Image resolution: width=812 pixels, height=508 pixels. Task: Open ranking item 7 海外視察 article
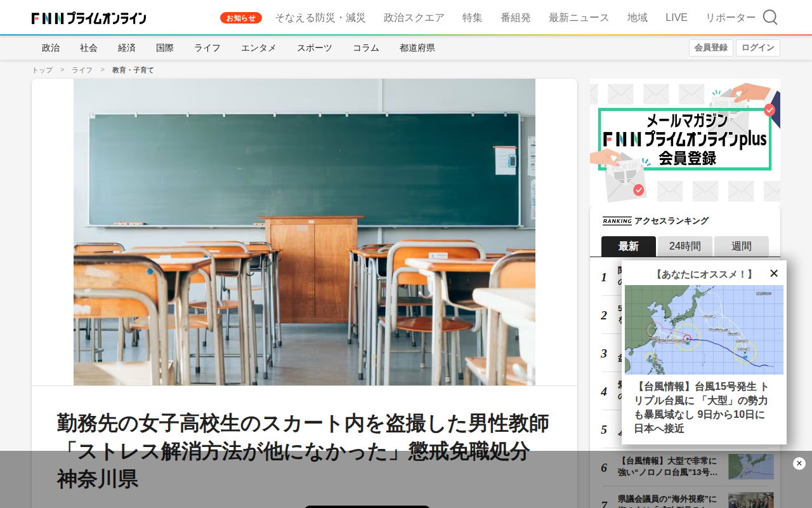[x=668, y=502]
